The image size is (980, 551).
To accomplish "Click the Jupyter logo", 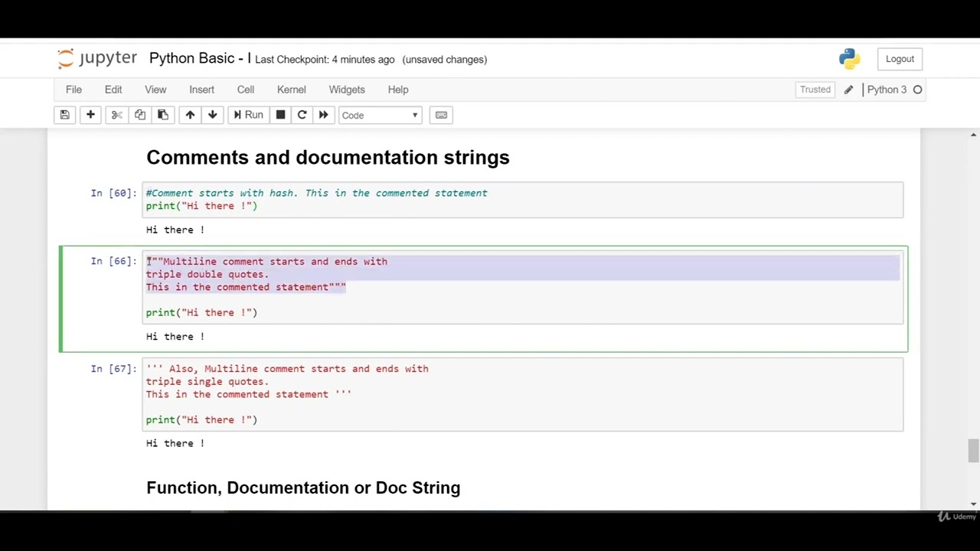I will coord(97,59).
